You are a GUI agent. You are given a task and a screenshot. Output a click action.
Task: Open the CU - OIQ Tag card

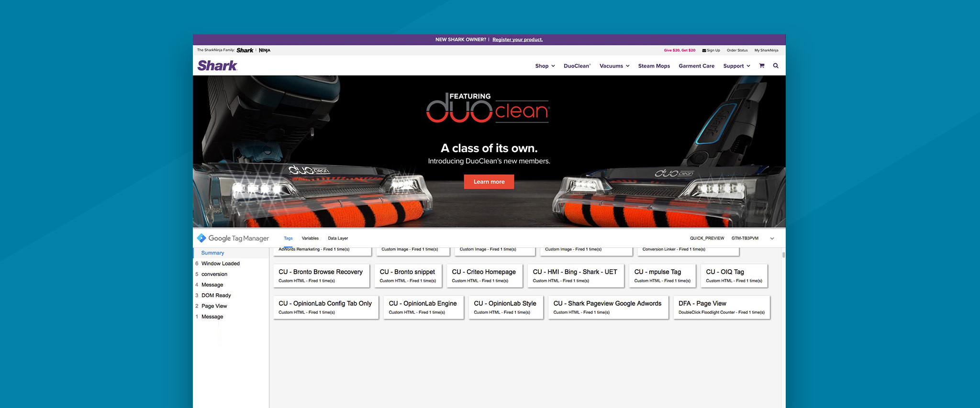(734, 276)
